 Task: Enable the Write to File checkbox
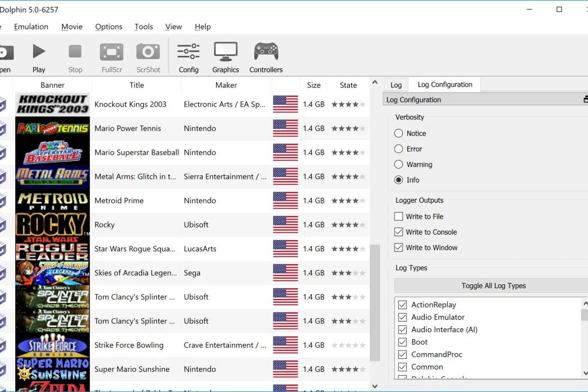pyautogui.click(x=399, y=216)
